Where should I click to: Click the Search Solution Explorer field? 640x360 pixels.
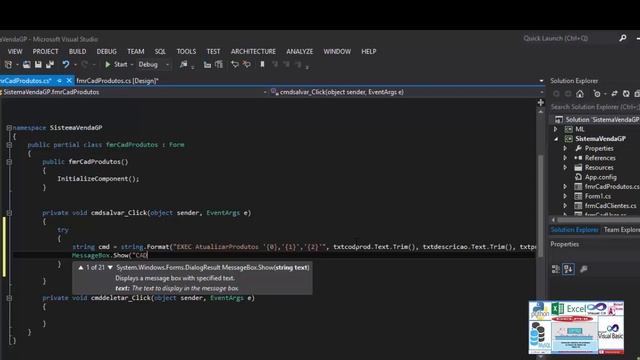click(595, 107)
